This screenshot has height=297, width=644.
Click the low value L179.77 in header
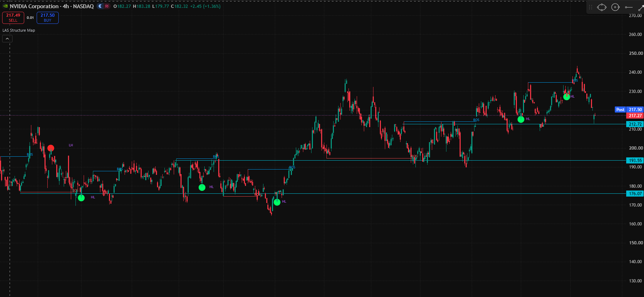pyautogui.click(x=161, y=6)
